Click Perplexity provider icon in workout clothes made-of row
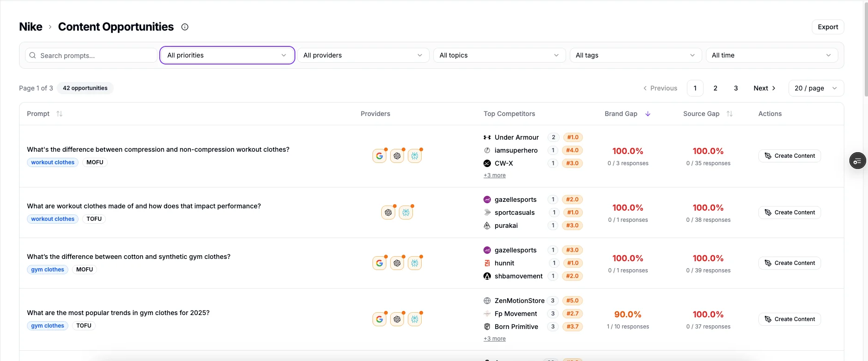Viewport: 868px width, 361px height. pos(406,213)
